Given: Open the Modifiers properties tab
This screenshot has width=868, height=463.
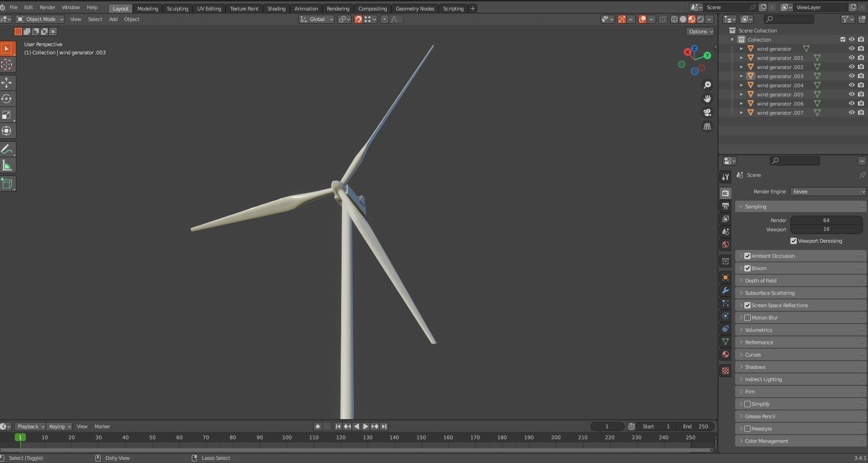Looking at the screenshot, I should point(726,290).
